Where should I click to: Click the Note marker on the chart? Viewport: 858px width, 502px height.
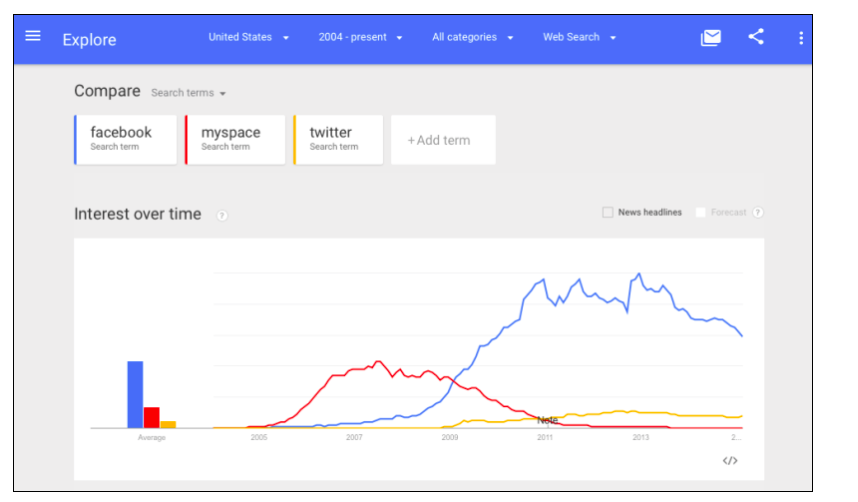[547, 420]
